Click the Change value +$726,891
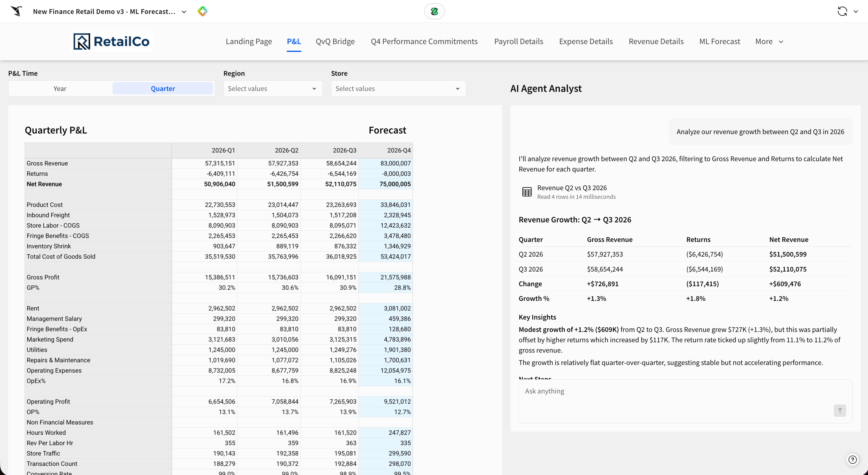This screenshot has height=475, width=868. click(602, 284)
